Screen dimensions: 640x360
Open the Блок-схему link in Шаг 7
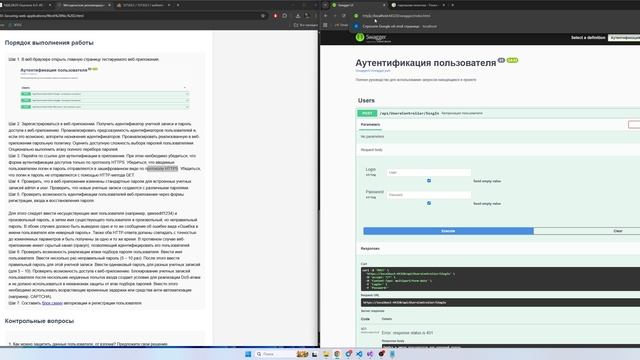coord(52,303)
